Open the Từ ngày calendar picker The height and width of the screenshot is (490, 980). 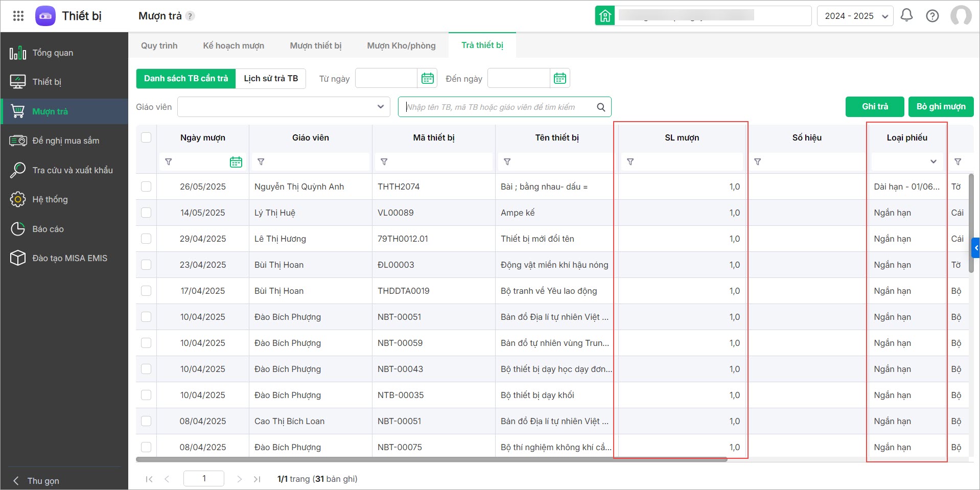coord(427,78)
